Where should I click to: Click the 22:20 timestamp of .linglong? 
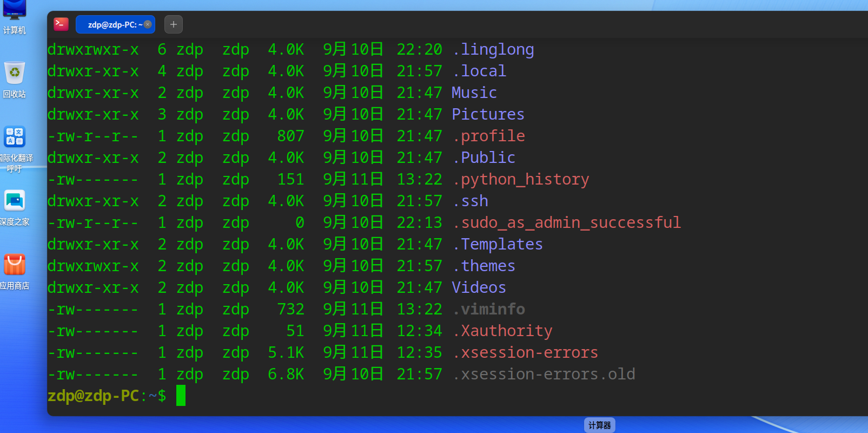420,50
